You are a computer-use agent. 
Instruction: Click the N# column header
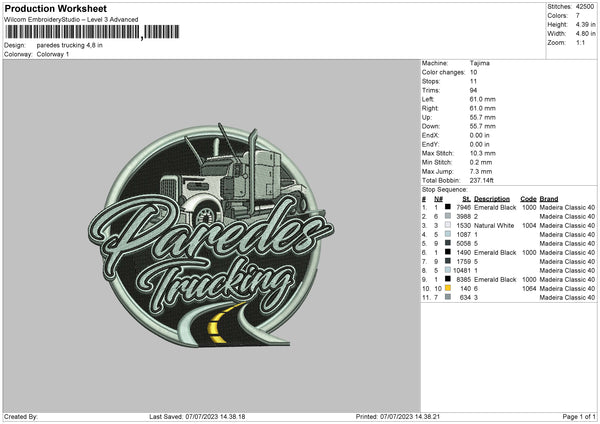click(439, 199)
